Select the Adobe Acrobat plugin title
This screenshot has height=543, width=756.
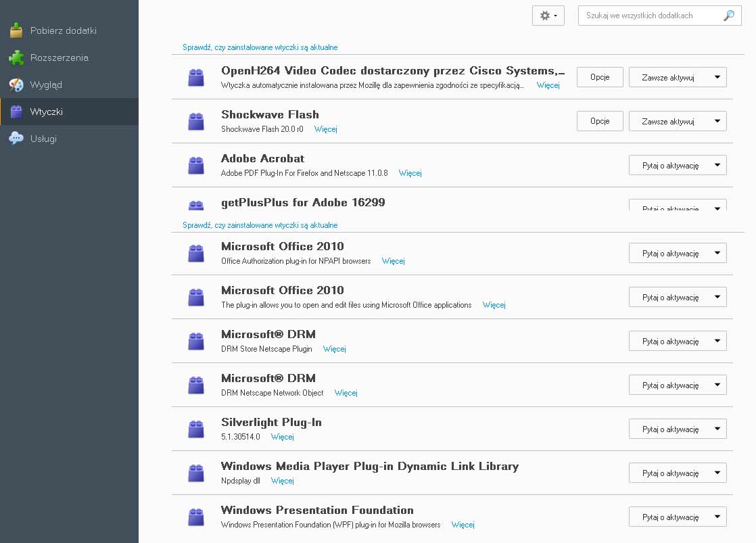263,158
